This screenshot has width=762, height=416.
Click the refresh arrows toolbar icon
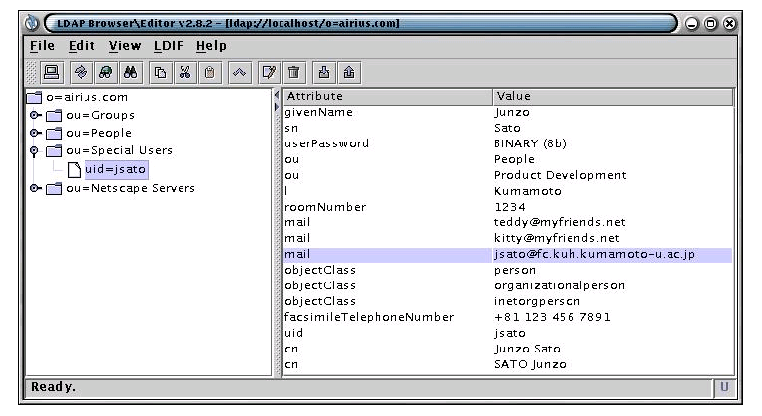click(x=81, y=73)
